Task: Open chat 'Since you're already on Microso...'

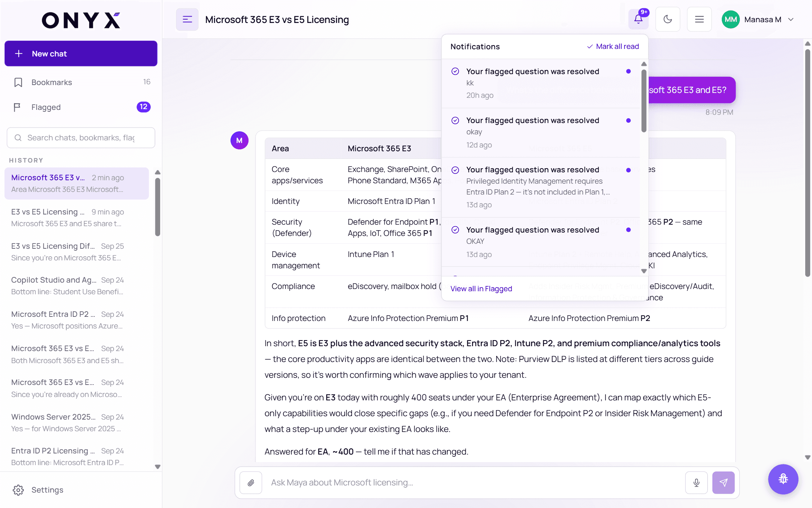Action: (x=77, y=388)
